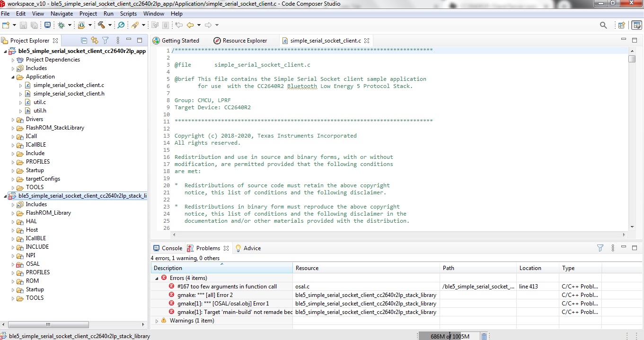Viewport: 644px width, 340px height.
Task: Click the Save All icon
Action: click(34, 25)
